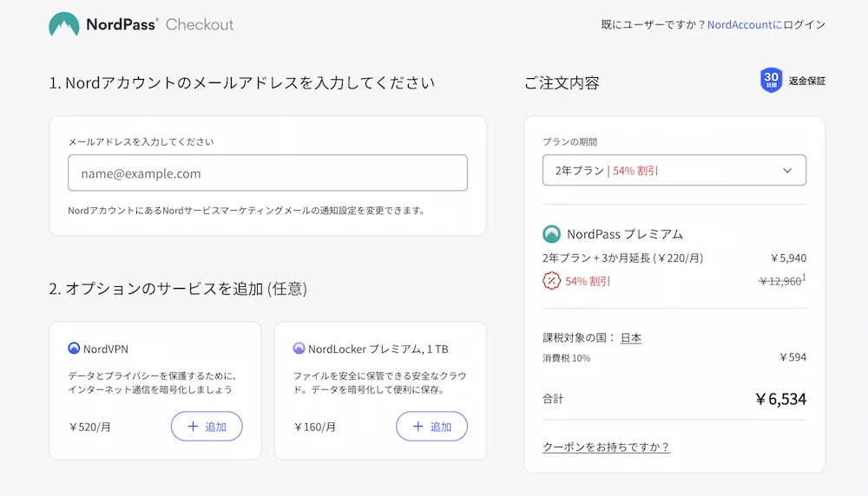
Task: Click the 消費税 10% label
Action: point(566,358)
